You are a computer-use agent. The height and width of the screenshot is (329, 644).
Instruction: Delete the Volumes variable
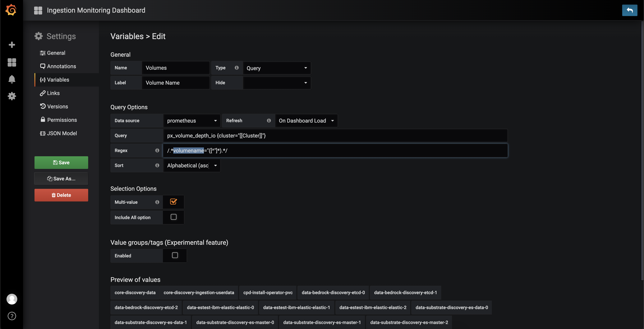pyautogui.click(x=61, y=195)
